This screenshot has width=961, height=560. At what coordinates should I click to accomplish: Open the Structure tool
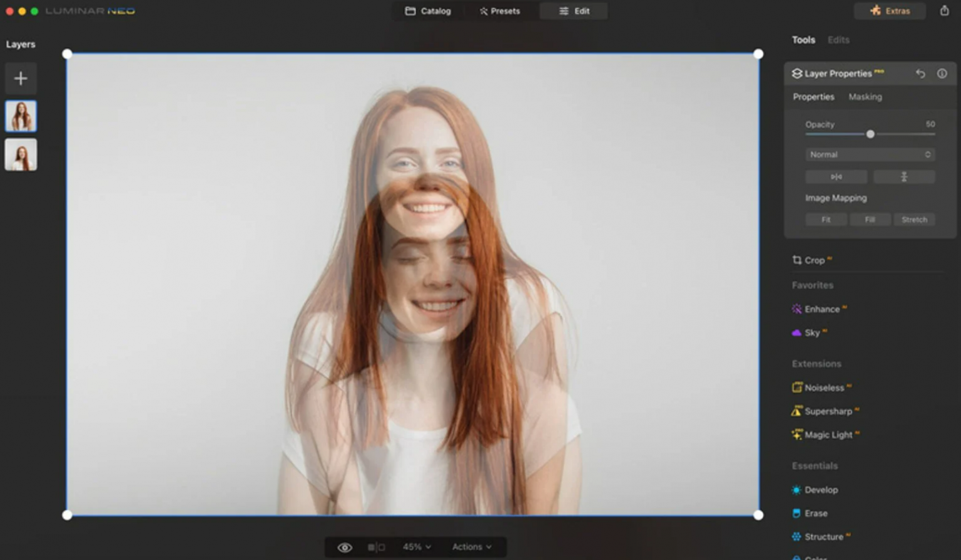click(x=821, y=537)
